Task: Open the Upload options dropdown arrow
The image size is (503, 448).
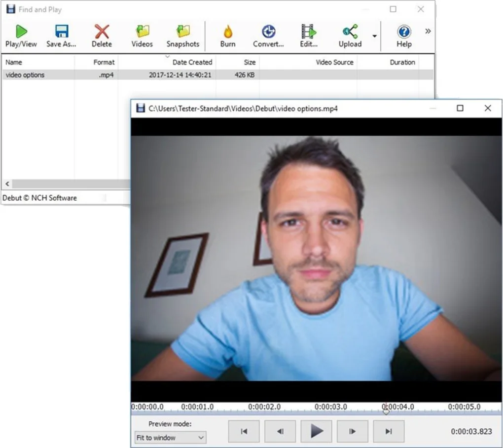Action: point(374,36)
